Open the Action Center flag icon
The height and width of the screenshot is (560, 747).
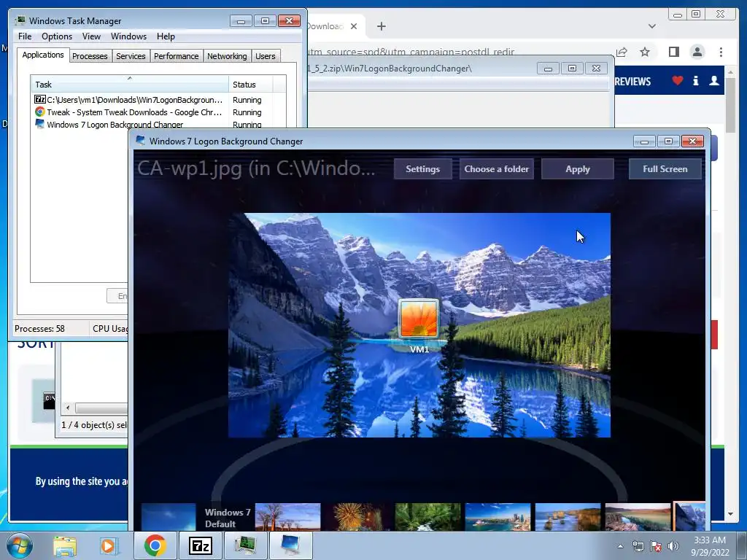[x=656, y=546]
